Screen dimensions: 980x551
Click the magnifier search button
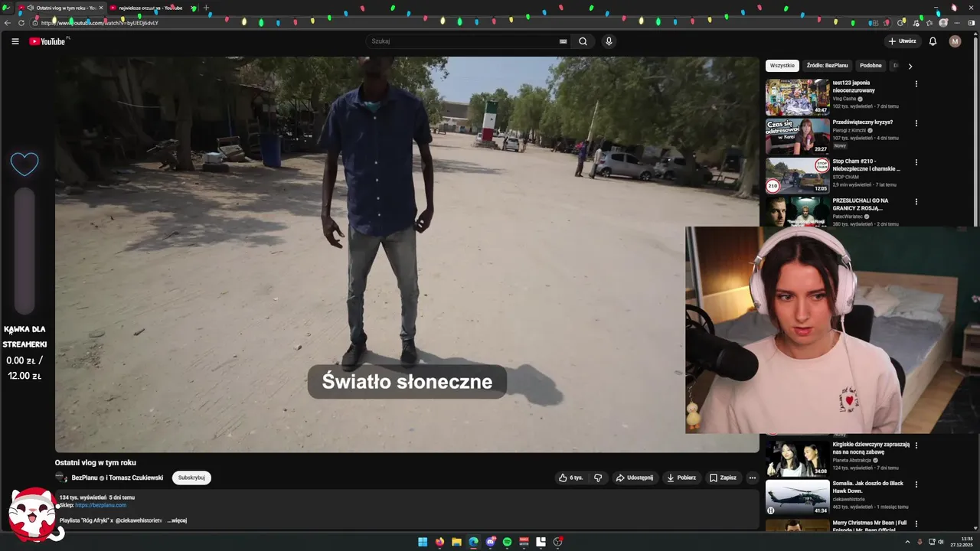coord(583,41)
